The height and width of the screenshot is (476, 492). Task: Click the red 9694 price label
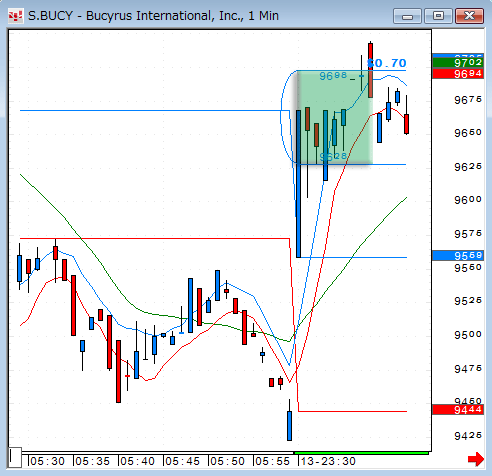click(458, 74)
